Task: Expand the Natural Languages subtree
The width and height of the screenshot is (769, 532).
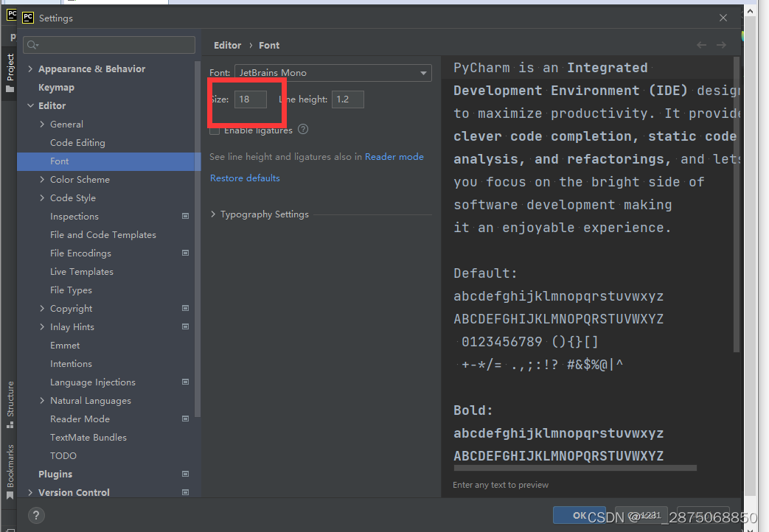Action: [42, 401]
